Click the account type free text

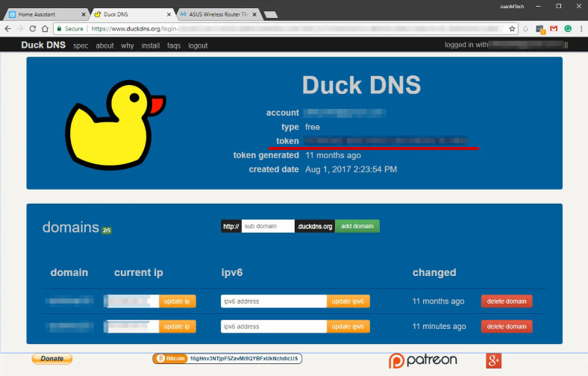point(313,127)
